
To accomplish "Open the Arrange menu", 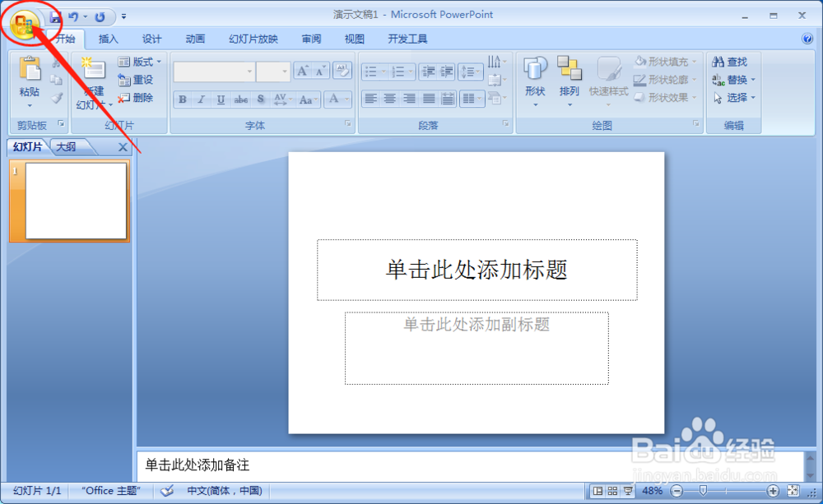I will click(x=569, y=81).
